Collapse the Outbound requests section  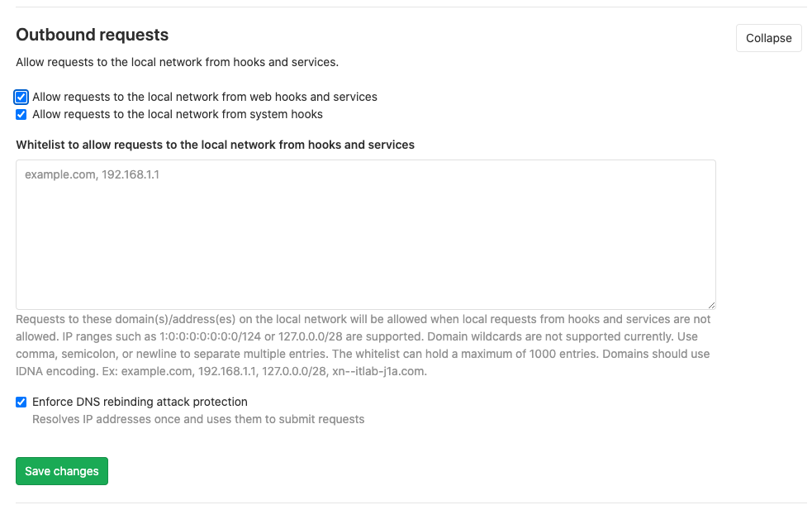[x=768, y=38]
